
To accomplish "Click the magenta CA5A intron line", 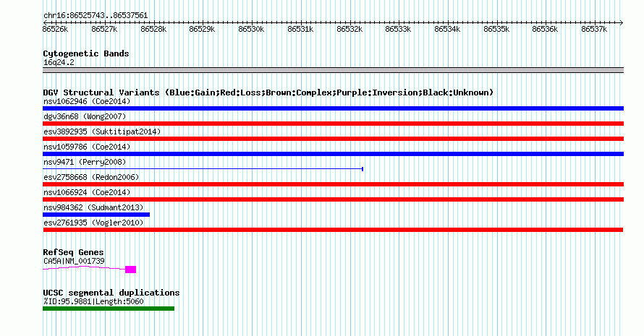I will (84, 267).
